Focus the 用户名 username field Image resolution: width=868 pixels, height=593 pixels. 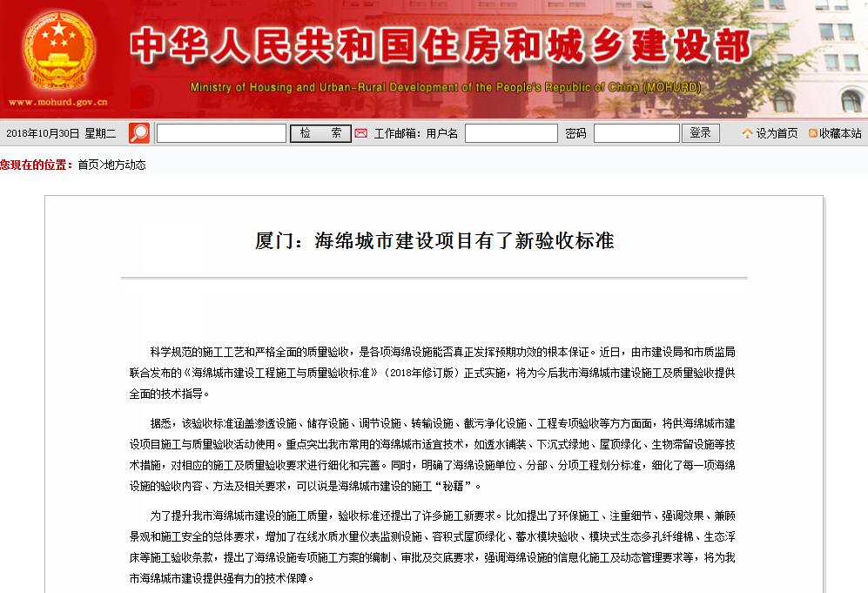coord(511,133)
